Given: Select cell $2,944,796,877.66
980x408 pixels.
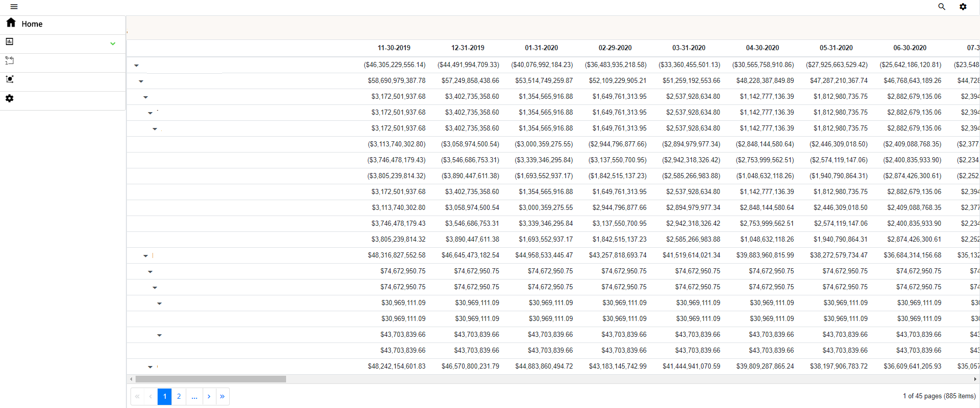Looking at the screenshot, I should (x=620, y=208).
